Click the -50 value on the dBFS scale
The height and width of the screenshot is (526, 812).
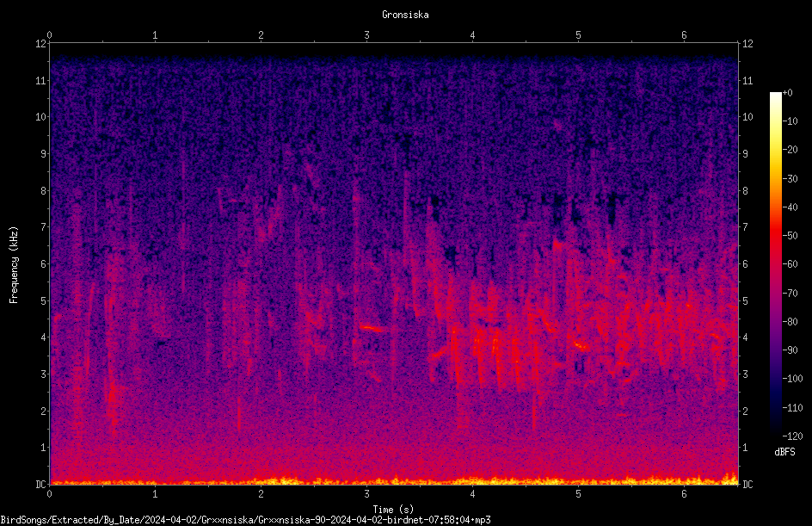click(x=790, y=235)
